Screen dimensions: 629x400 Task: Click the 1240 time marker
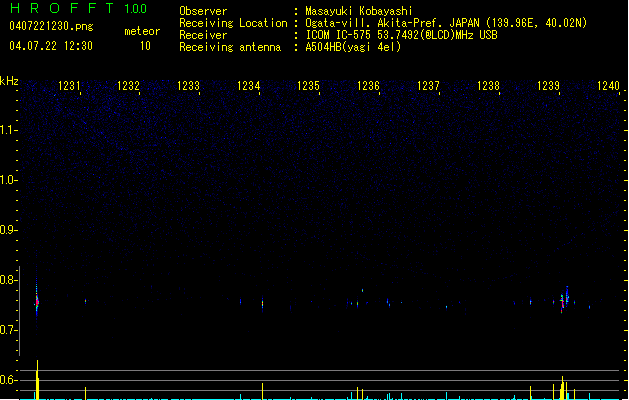609,86
